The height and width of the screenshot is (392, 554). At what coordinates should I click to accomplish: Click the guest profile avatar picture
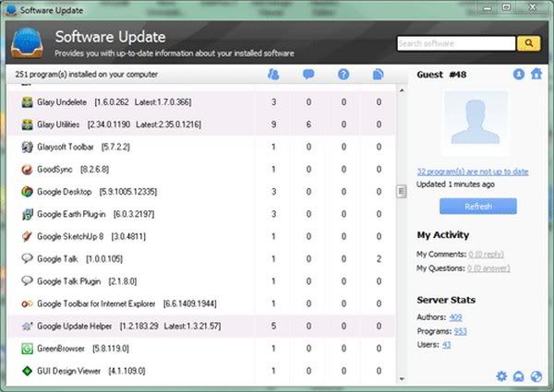476,124
